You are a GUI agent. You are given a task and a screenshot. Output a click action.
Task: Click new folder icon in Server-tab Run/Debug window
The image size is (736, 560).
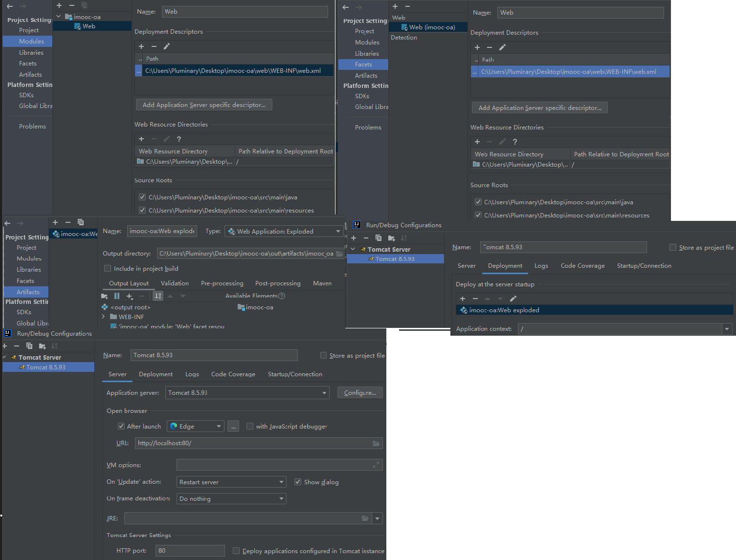click(x=42, y=346)
